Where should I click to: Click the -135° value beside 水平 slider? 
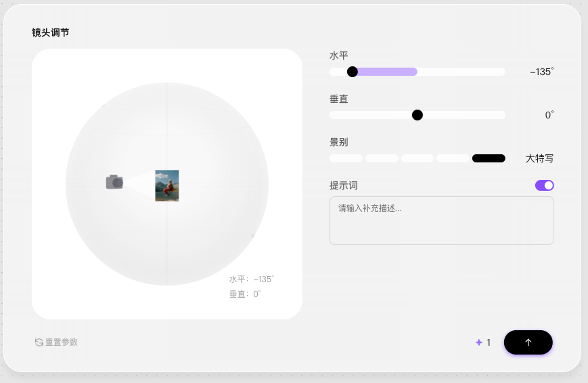pos(542,72)
